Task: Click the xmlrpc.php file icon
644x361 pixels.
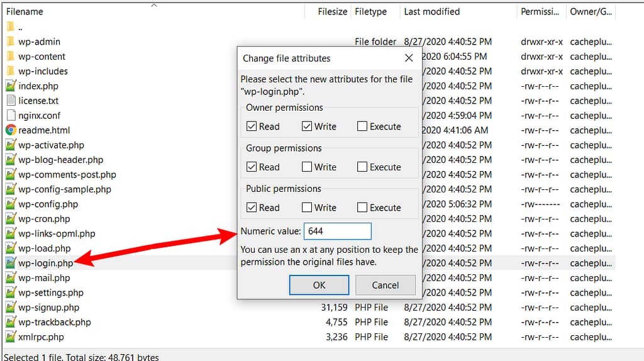Action: coord(11,337)
